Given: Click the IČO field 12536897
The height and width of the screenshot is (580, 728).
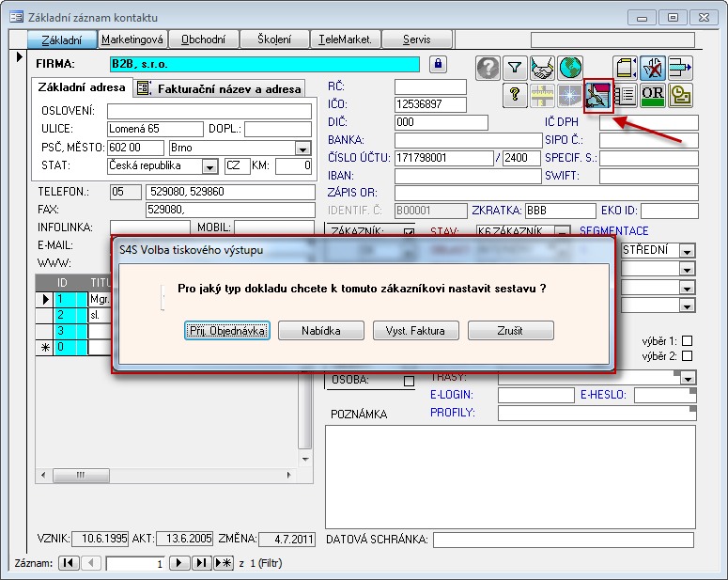Looking at the screenshot, I should [x=430, y=104].
